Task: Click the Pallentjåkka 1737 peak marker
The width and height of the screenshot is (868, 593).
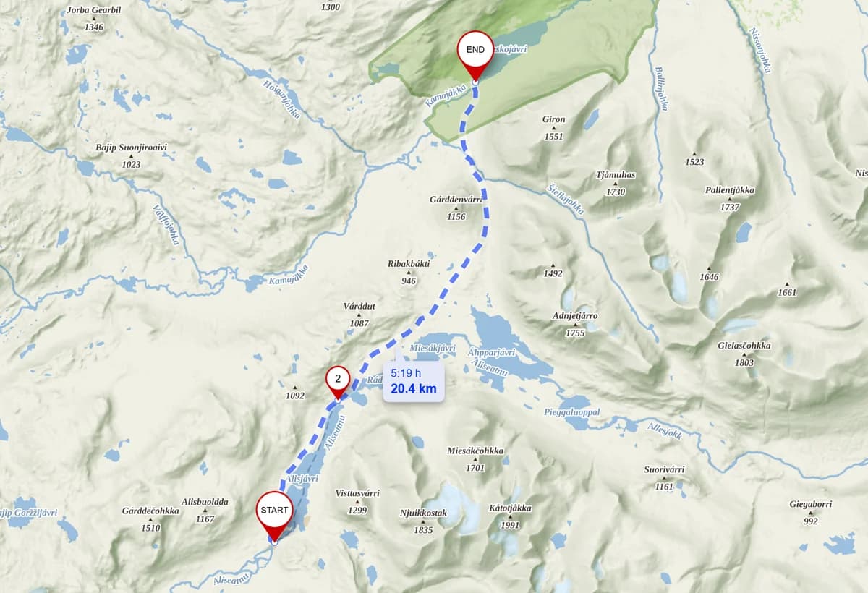Action: point(730,198)
